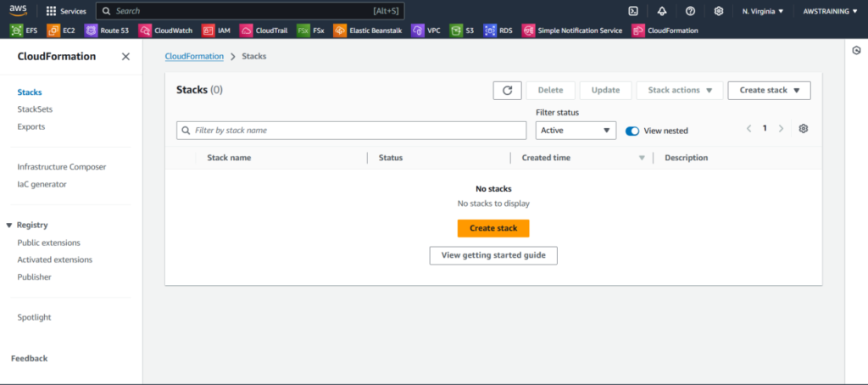
Task: Click the orange Create stack button
Action: pyautogui.click(x=492, y=228)
